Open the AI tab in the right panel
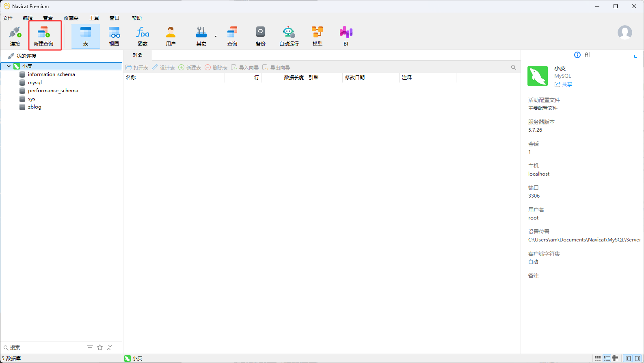The height and width of the screenshot is (363, 644). (588, 55)
